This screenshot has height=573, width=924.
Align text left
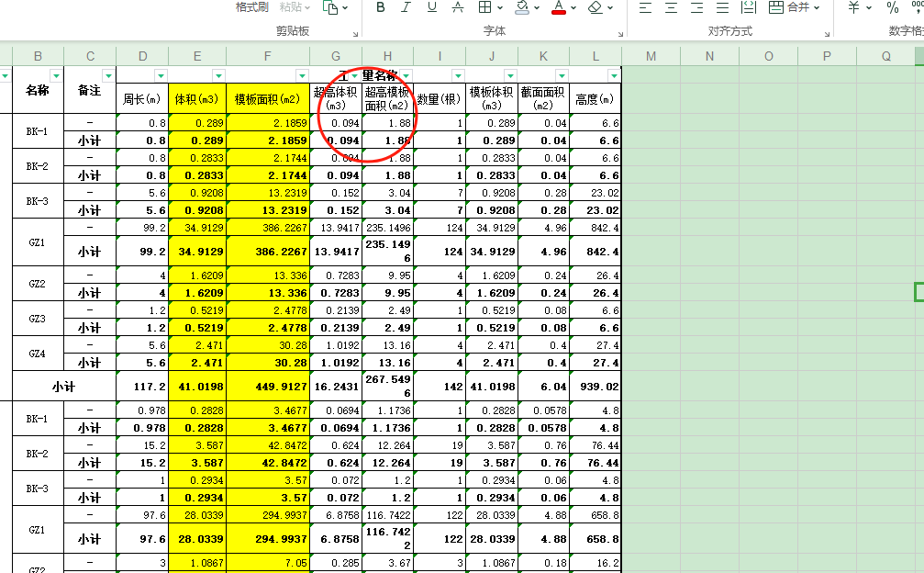tap(646, 7)
